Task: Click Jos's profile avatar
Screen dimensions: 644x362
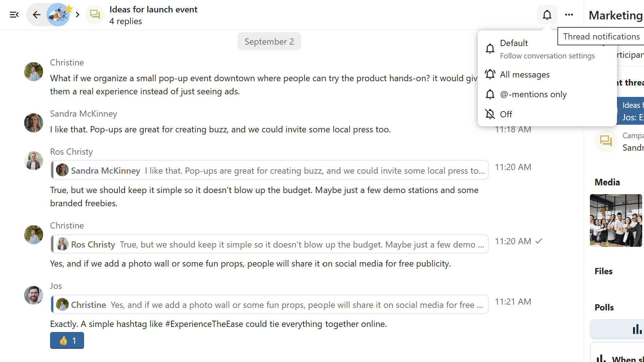Action: pos(34,295)
